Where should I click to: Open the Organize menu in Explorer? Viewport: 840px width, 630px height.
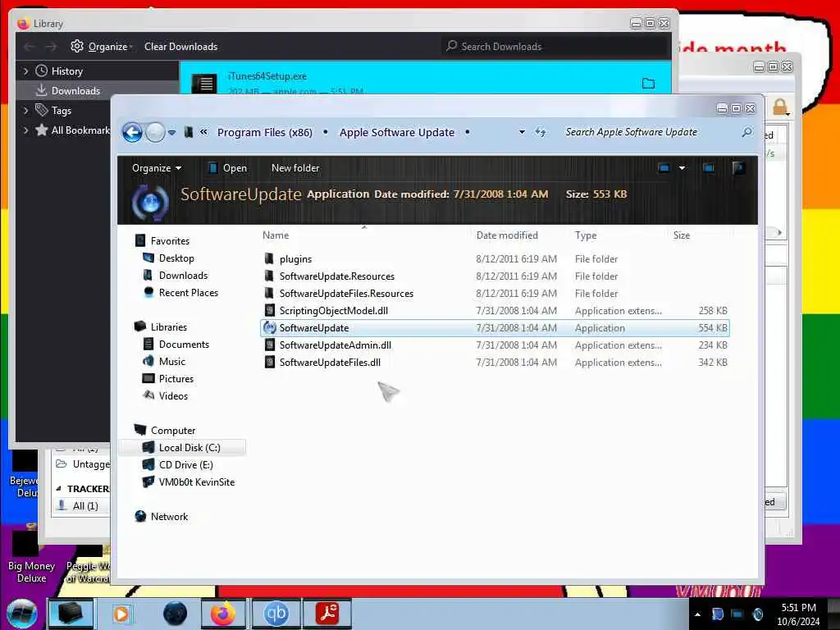tap(157, 168)
